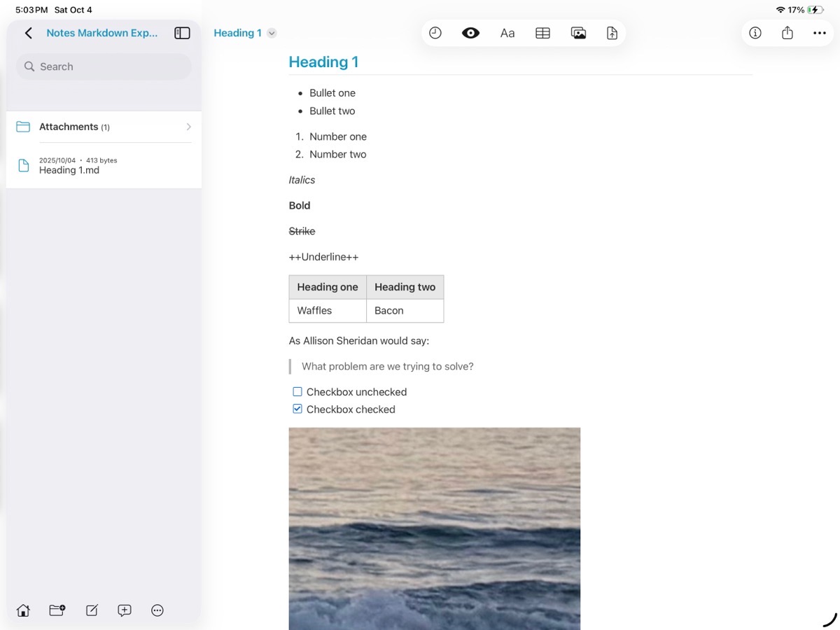Image resolution: width=840 pixels, height=630 pixels.
Task: Select the file import icon in toolbar
Action: coord(612,32)
